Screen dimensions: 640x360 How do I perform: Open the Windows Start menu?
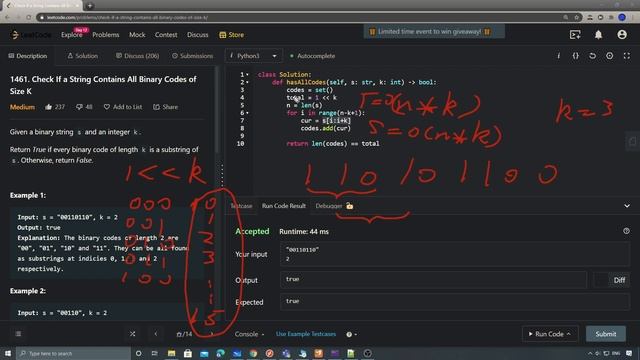8,353
